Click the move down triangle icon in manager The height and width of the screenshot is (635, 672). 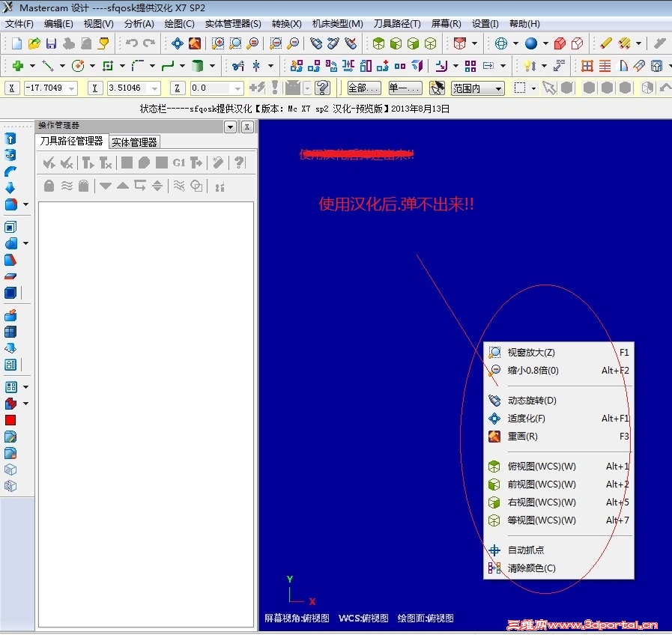point(105,186)
